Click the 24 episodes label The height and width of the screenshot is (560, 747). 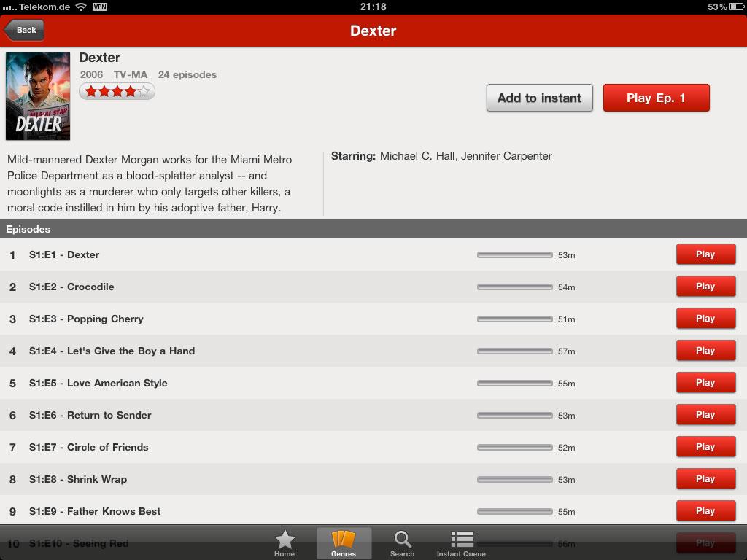187,74
